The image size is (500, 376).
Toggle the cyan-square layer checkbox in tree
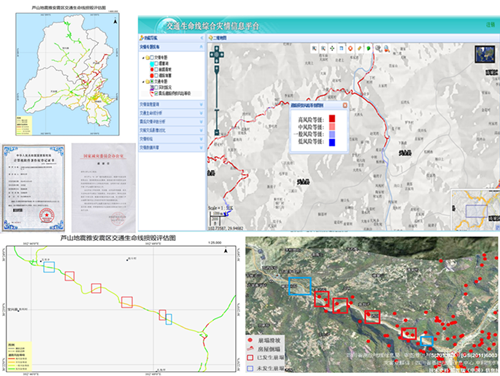point(156,64)
